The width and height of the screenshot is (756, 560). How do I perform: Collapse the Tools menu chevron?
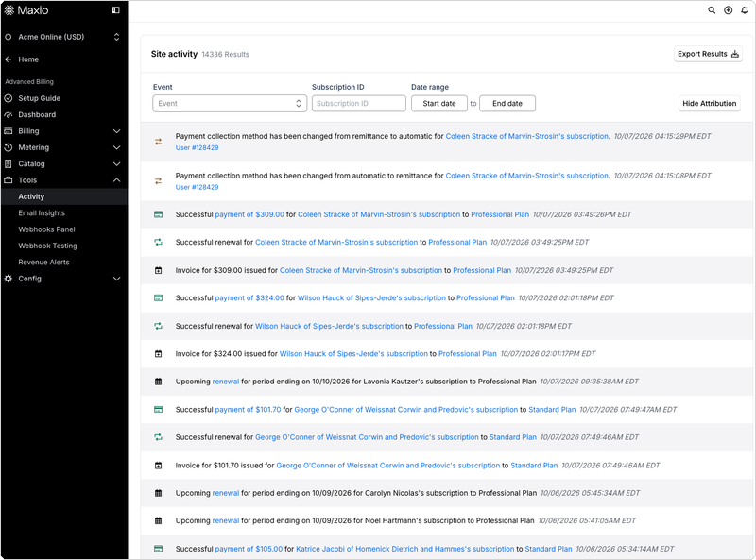pyautogui.click(x=116, y=180)
